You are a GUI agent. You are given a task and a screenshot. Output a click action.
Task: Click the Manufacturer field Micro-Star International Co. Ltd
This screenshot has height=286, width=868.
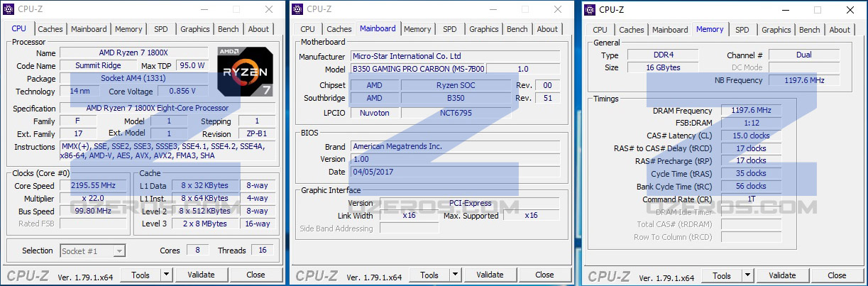455,56
